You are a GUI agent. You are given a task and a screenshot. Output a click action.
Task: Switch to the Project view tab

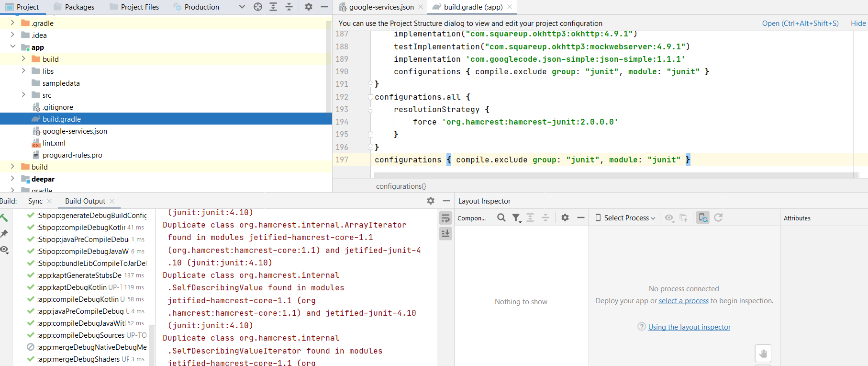(22, 7)
